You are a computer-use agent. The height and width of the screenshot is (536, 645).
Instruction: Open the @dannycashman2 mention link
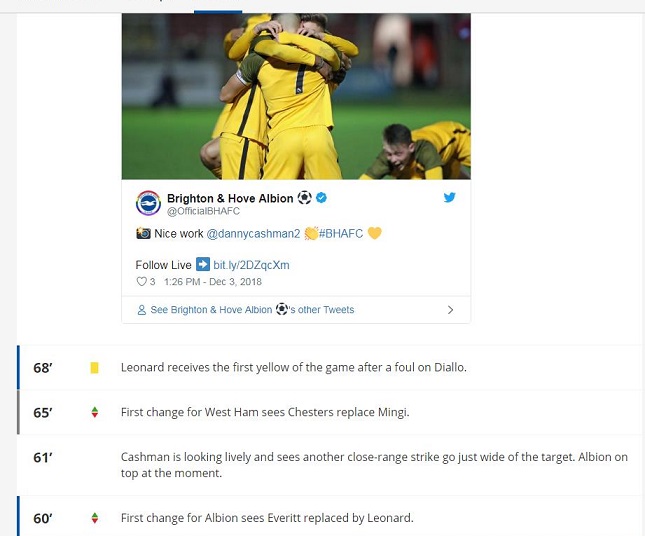[253, 234]
